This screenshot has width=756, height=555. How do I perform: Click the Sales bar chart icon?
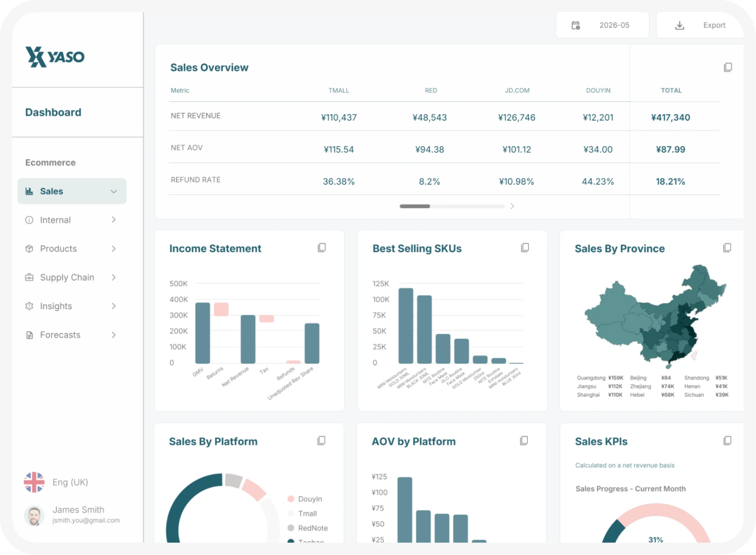tap(29, 191)
